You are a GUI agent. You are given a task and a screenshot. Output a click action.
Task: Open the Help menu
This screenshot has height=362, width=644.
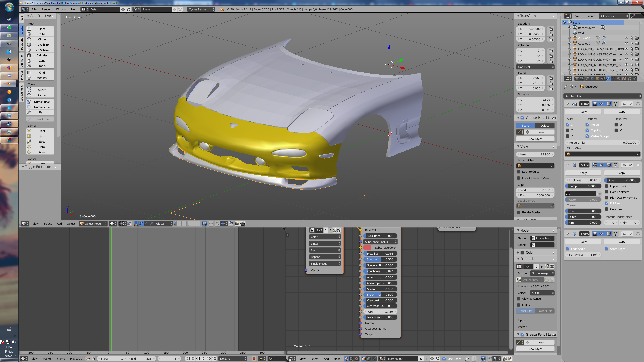(74, 9)
